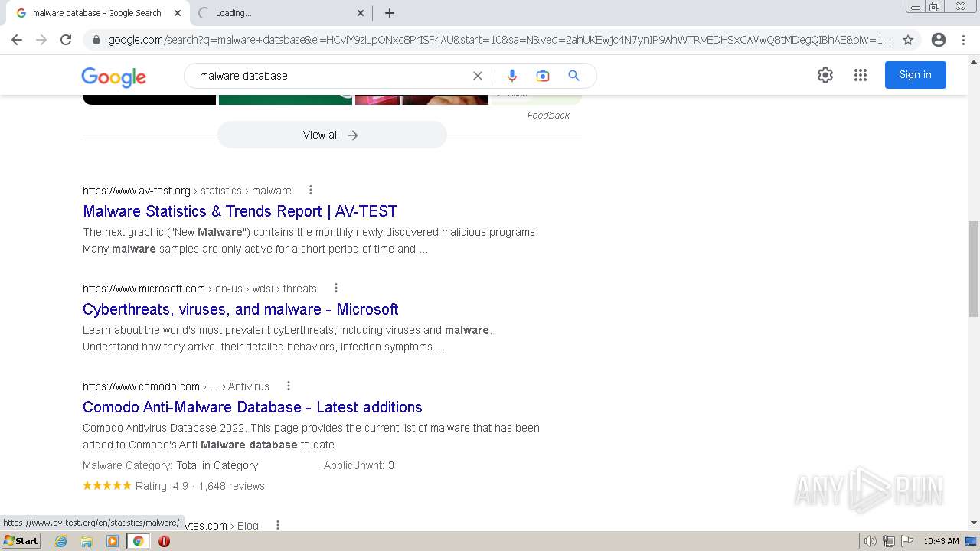Search by image using the camera icon
Image resolution: width=980 pixels, height=551 pixels.
click(543, 76)
